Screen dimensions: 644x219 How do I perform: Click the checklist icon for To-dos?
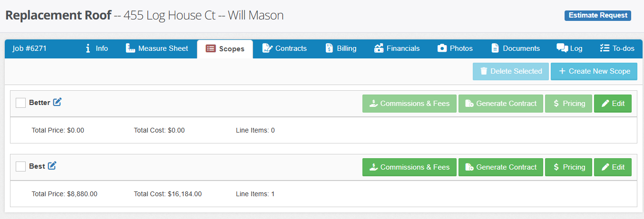pyautogui.click(x=605, y=48)
